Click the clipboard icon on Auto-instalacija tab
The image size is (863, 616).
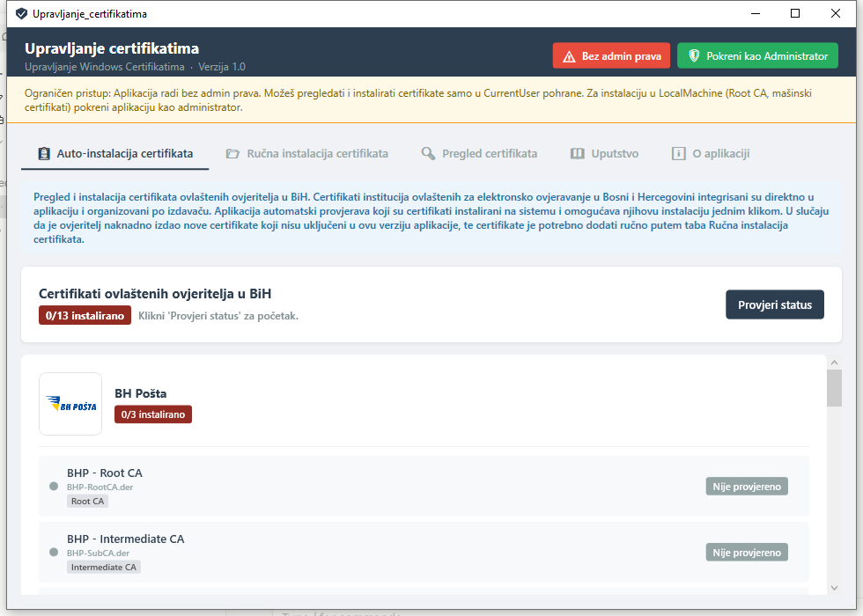point(44,153)
